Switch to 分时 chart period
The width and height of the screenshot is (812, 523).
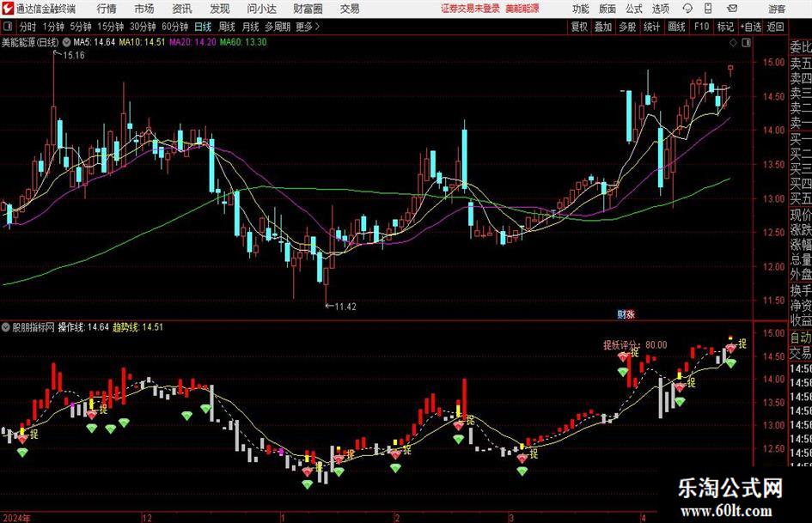27,27
